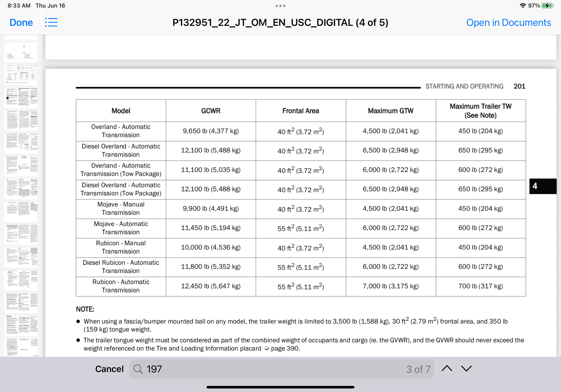The image size is (561, 392).
Task: Tap the 97% battery percentage
Action: pos(534,6)
